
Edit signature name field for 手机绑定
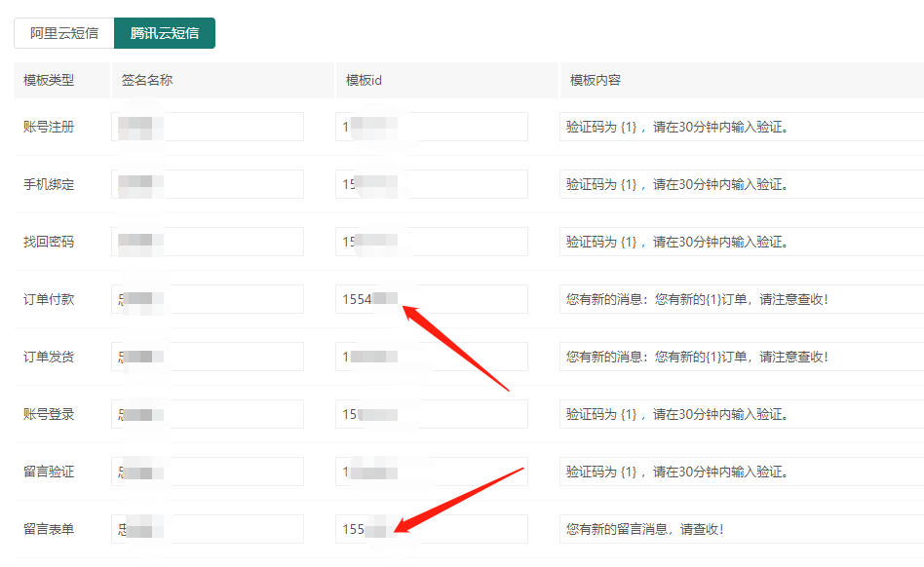pyautogui.click(x=208, y=184)
